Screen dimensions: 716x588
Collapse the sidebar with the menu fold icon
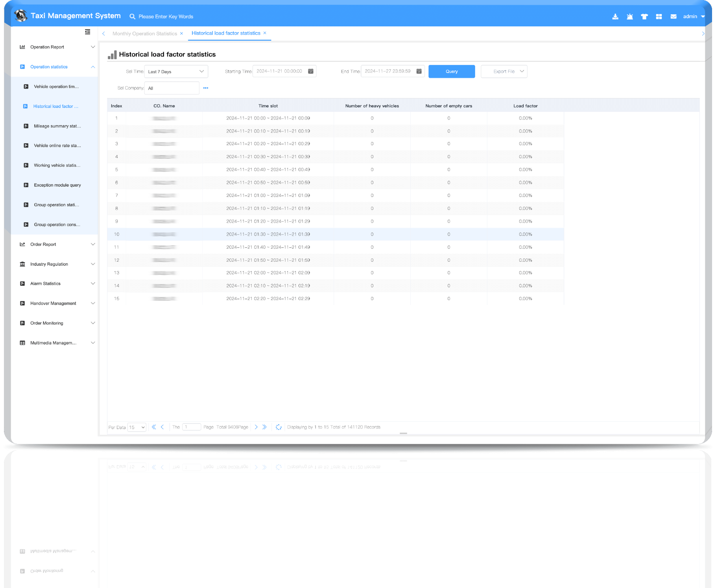pos(87,32)
